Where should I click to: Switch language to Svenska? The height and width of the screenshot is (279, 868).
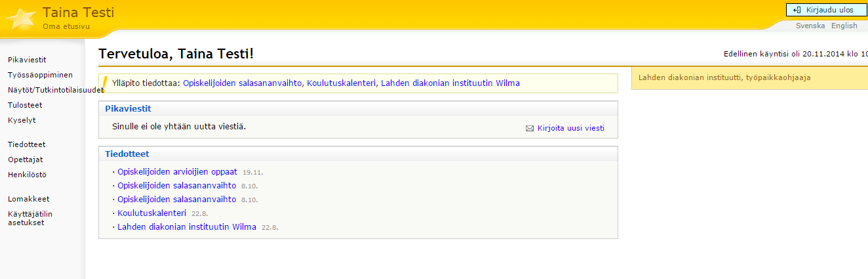pyautogui.click(x=810, y=26)
